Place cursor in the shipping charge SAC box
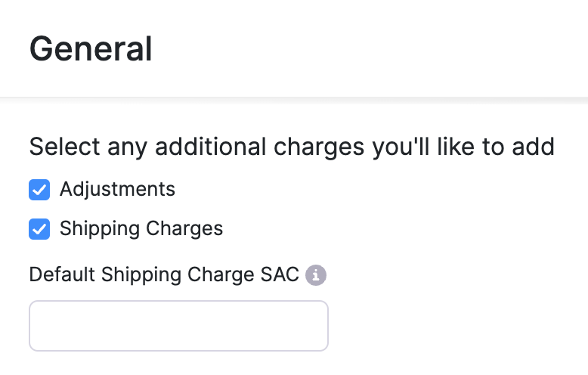Viewport: 588px width, 375px height. 178,326
